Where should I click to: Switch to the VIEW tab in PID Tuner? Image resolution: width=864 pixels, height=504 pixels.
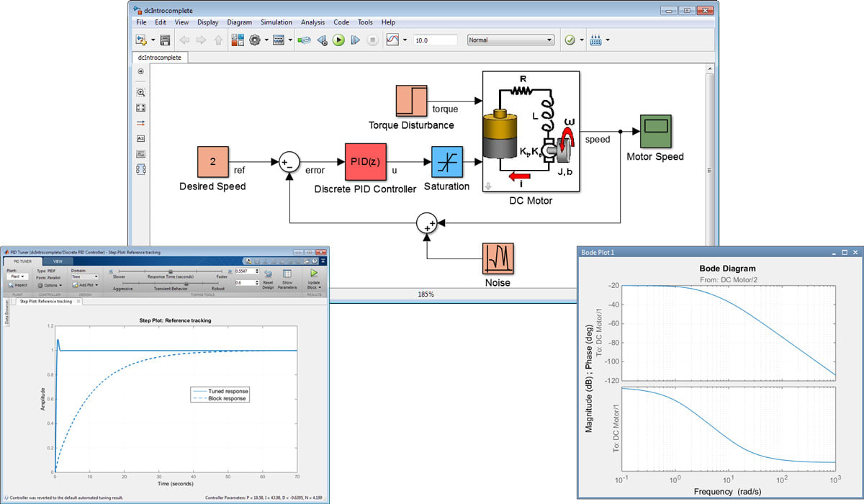[57, 261]
